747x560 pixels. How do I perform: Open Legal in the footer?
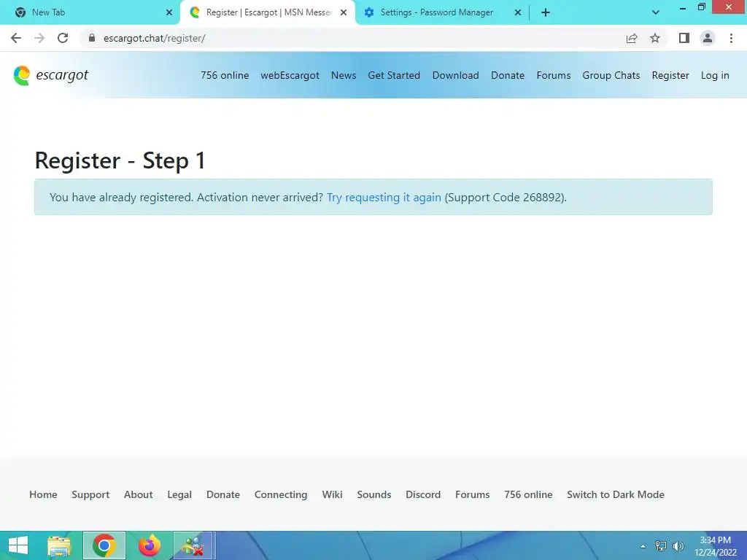pos(179,494)
